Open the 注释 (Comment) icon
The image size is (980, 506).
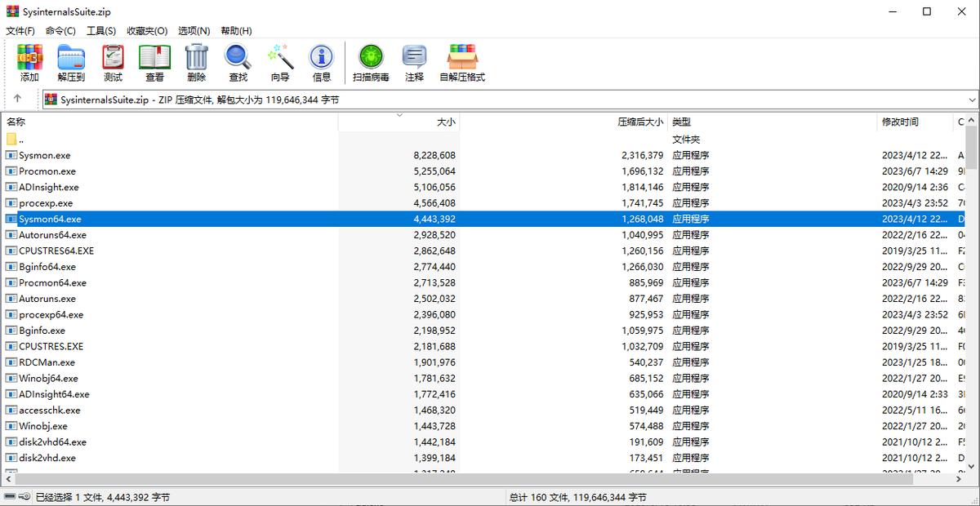(x=415, y=61)
